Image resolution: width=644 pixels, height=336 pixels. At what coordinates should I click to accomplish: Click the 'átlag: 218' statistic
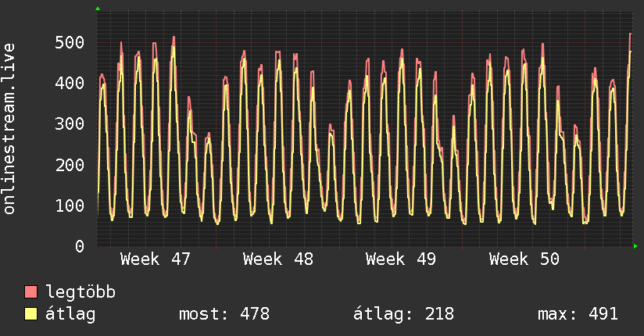(403, 314)
